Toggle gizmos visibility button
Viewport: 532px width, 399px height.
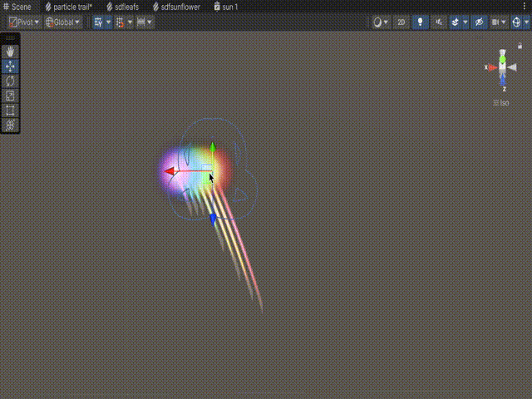pos(516,22)
